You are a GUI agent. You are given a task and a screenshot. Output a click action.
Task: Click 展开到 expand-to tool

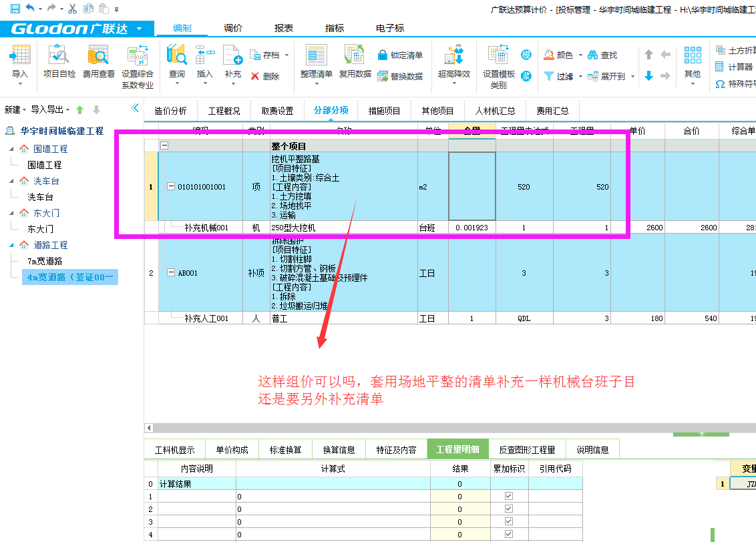[x=606, y=76]
